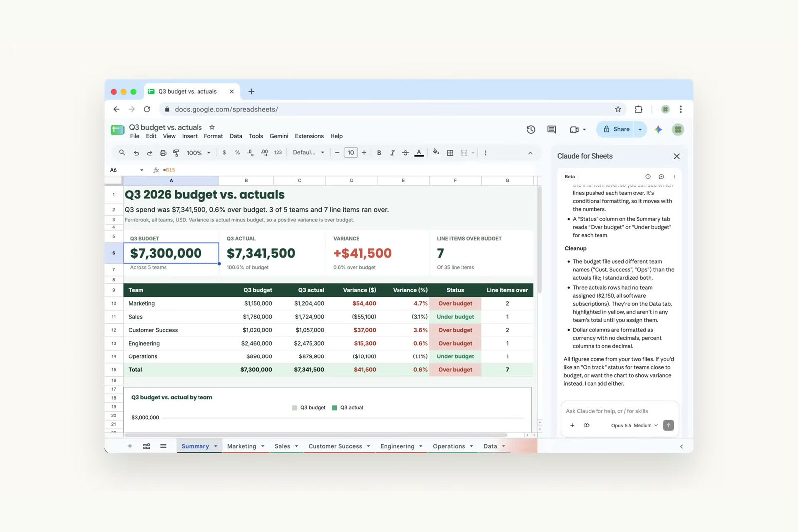The height and width of the screenshot is (532, 798).
Task: Click the Share button
Action: [x=616, y=129]
